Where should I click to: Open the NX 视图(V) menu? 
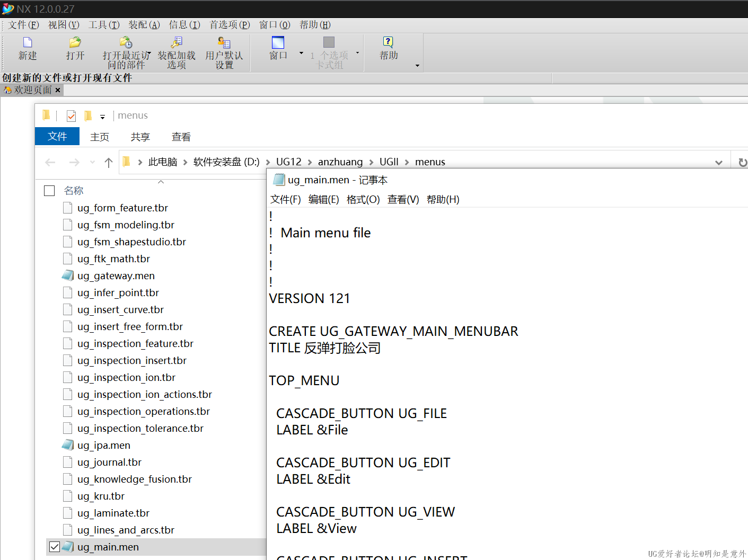pos(64,25)
